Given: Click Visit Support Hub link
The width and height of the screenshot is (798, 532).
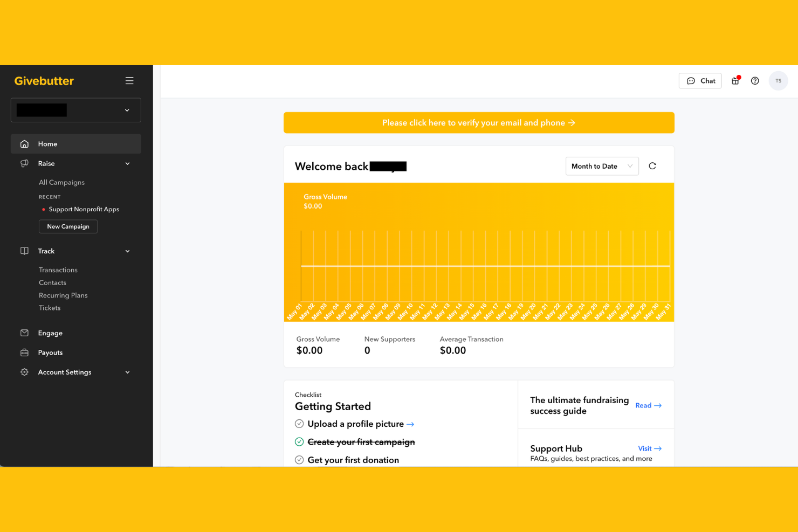Looking at the screenshot, I should pos(650,448).
